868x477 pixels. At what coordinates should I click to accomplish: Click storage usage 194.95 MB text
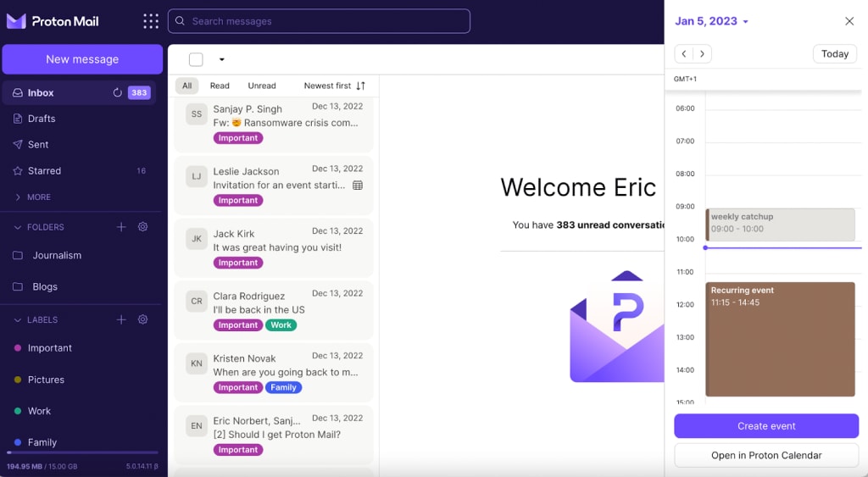tap(42, 467)
